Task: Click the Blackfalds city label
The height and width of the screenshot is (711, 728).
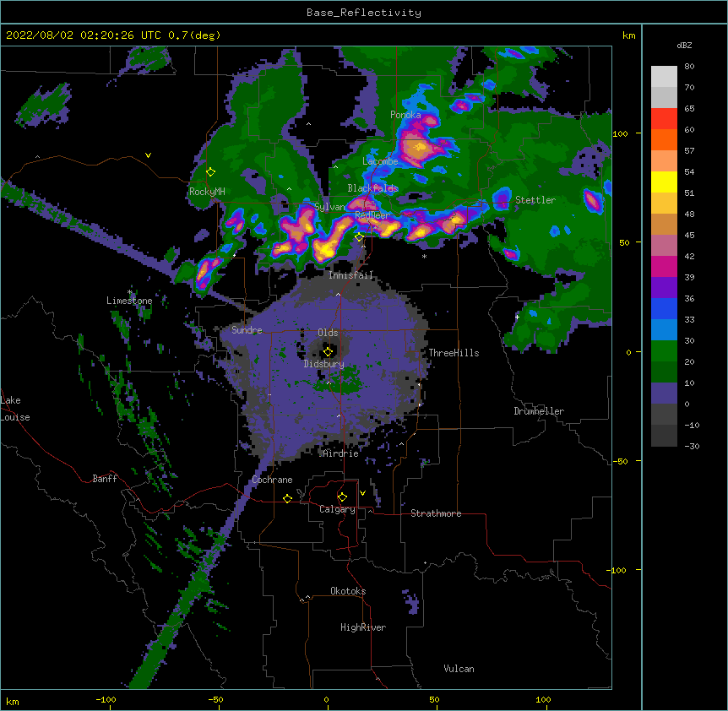Action: (372, 188)
